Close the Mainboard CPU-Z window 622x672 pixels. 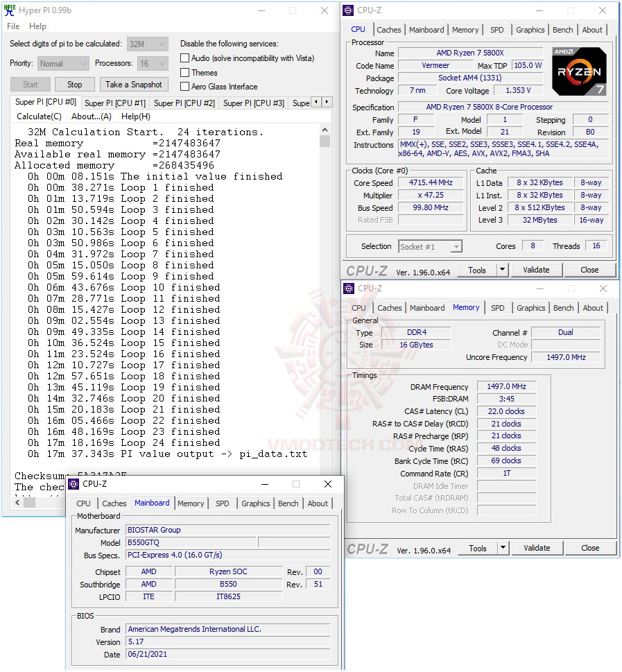[x=328, y=484]
